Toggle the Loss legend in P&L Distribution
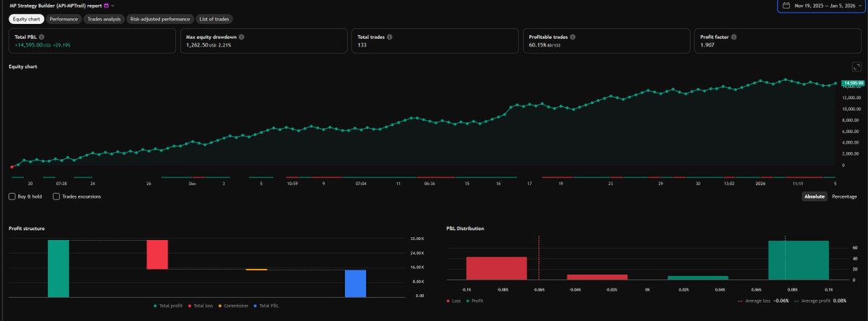 tap(454, 300)
